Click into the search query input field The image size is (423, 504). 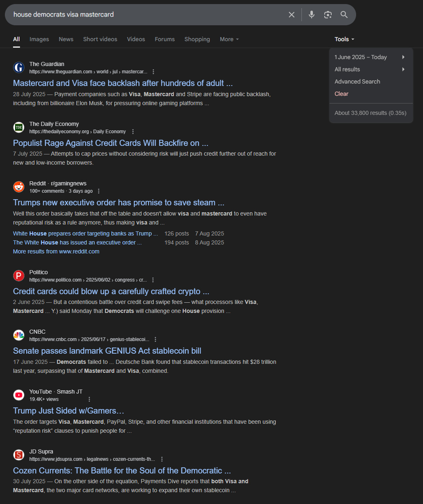(x=147, y=15)
